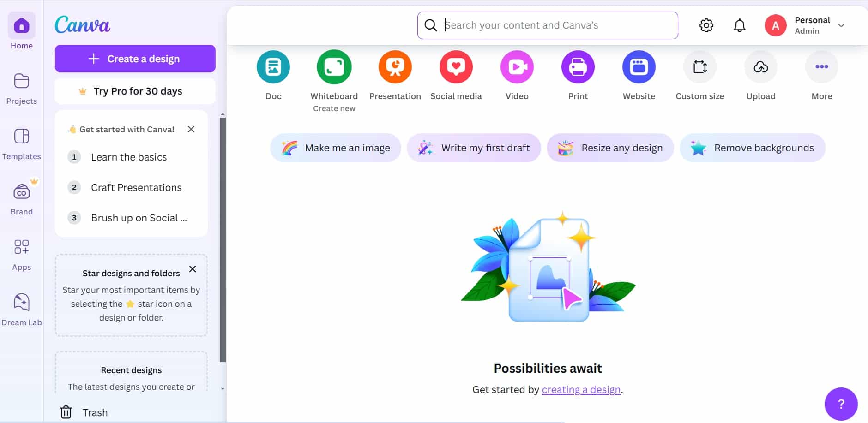Open the Website design type

[x=639, y=67]
